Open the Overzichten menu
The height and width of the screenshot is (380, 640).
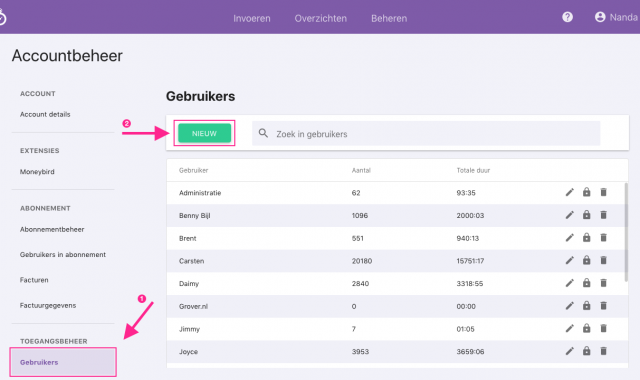321,18
